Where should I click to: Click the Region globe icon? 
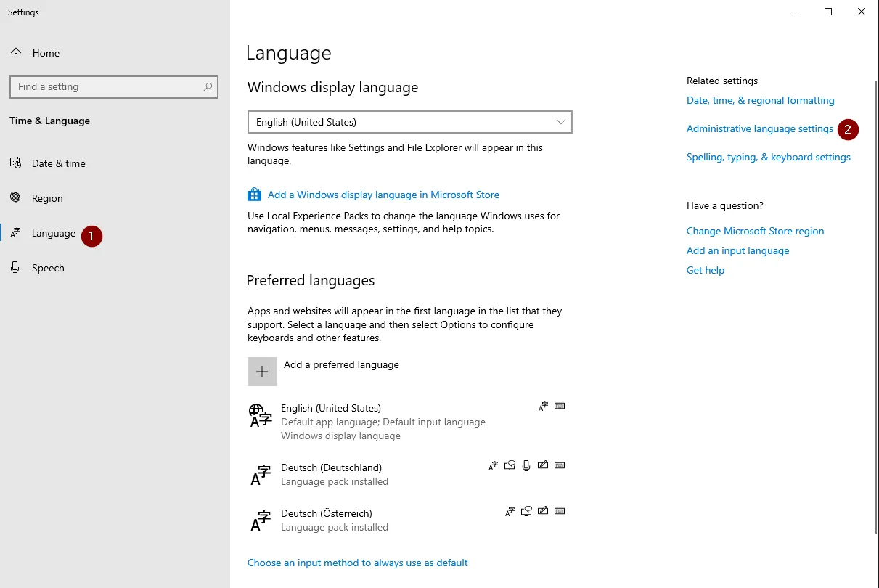coord(15,198)
